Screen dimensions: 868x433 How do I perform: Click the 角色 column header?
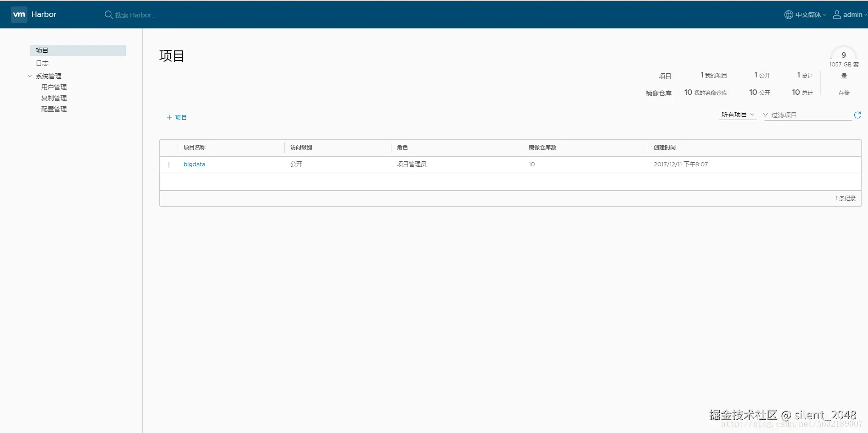coord(402,148)
